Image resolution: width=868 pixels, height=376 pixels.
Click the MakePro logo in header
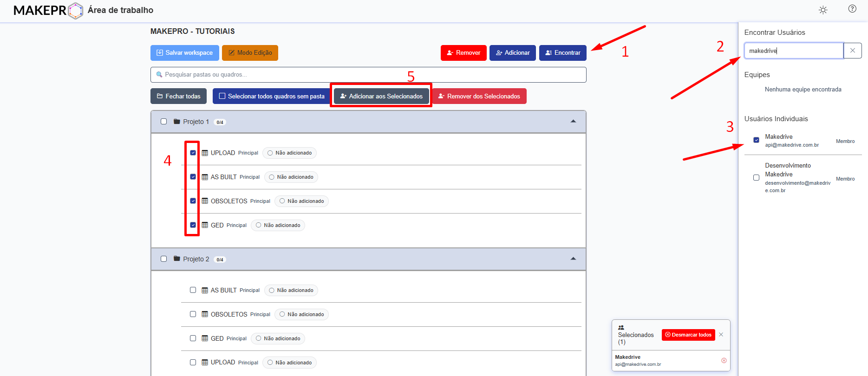tap(48, 10)
